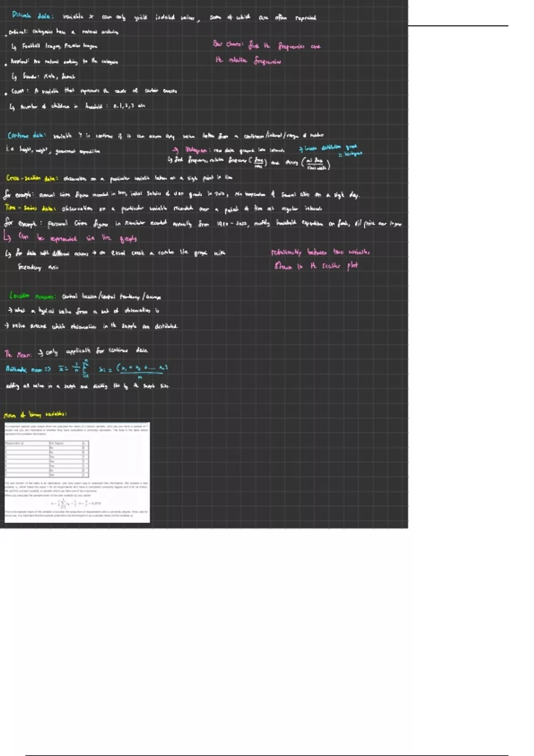Viewport: 534px width, 756px height.
Task: Click the pink 'relationship between two variables' note
Action: [320, 252]
